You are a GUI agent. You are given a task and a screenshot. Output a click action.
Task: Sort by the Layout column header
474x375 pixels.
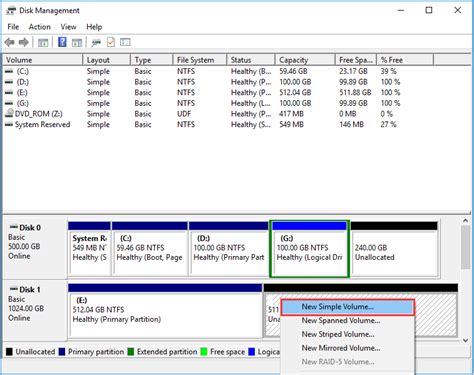tap(106, 60)
